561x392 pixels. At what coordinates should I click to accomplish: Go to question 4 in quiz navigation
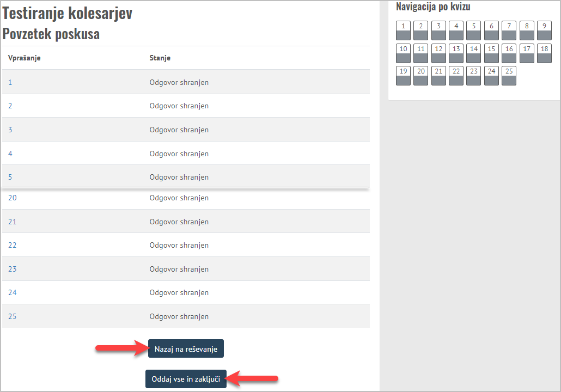tap(456, 30)
